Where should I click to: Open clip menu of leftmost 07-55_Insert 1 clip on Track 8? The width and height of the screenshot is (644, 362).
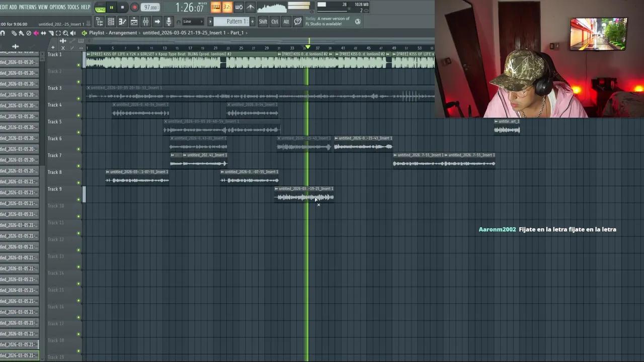click(108, 172)
